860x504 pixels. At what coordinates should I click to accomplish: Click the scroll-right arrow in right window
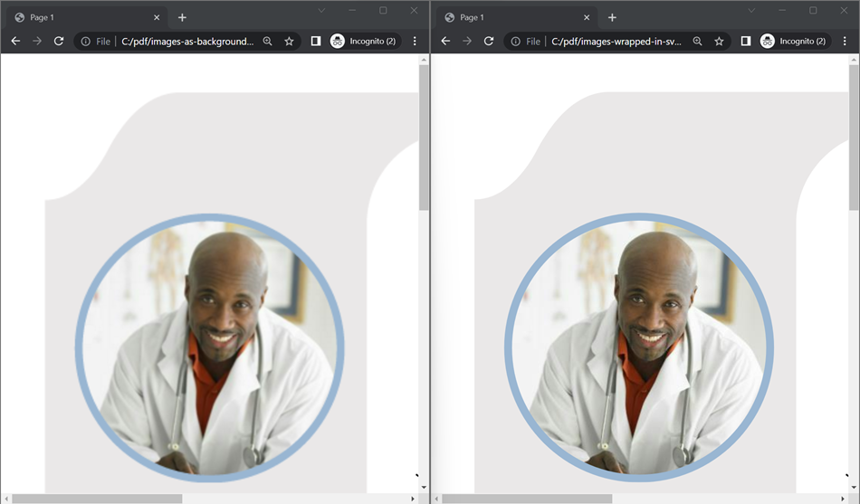tap(843, 499)
